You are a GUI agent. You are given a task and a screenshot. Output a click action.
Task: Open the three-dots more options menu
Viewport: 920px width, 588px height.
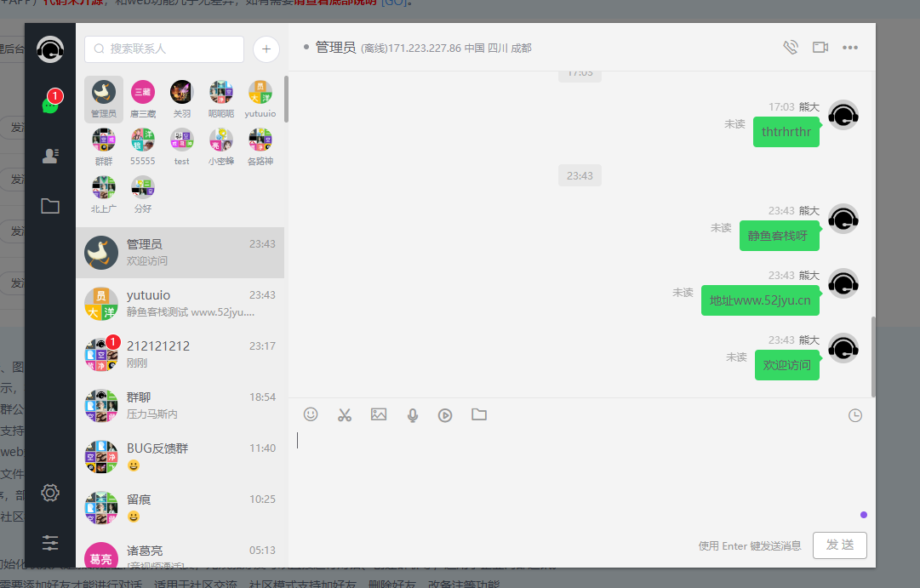(850, 48)
